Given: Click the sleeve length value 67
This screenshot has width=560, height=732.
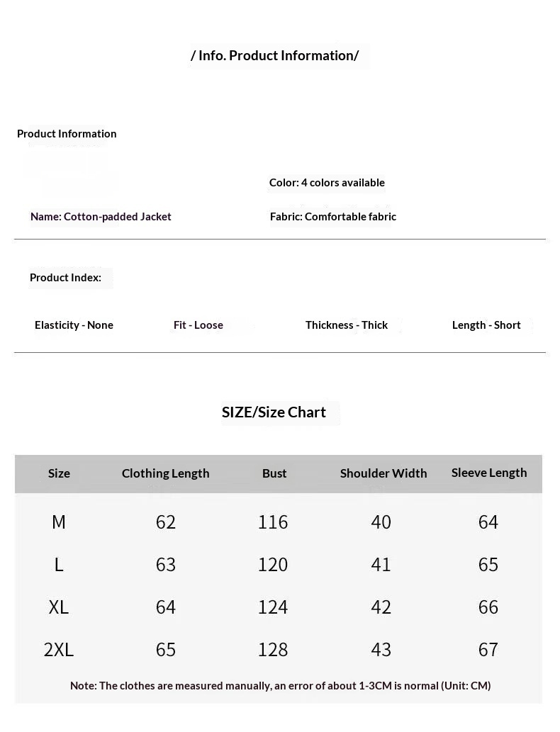Looking at the screenshot, I should 488,649.
